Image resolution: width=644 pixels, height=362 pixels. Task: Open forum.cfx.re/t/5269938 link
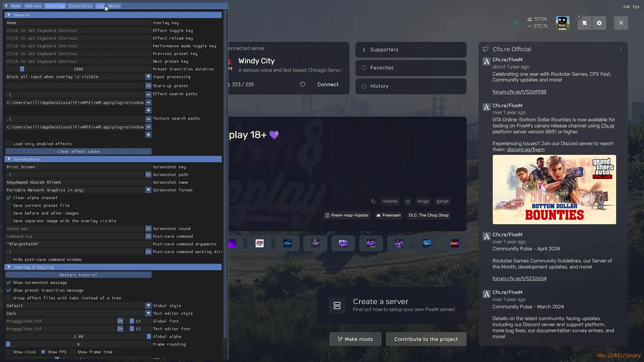[x=519, y=92]
